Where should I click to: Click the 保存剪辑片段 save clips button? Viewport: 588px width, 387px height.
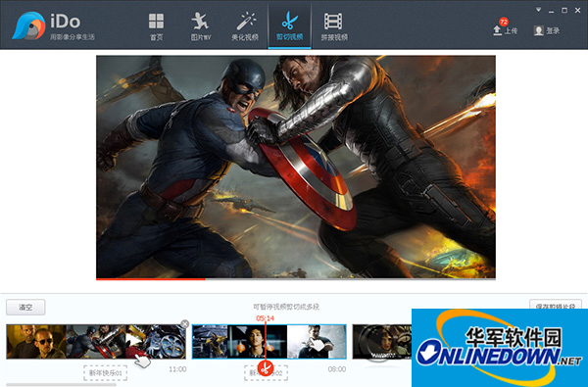[x=556, y=305]
